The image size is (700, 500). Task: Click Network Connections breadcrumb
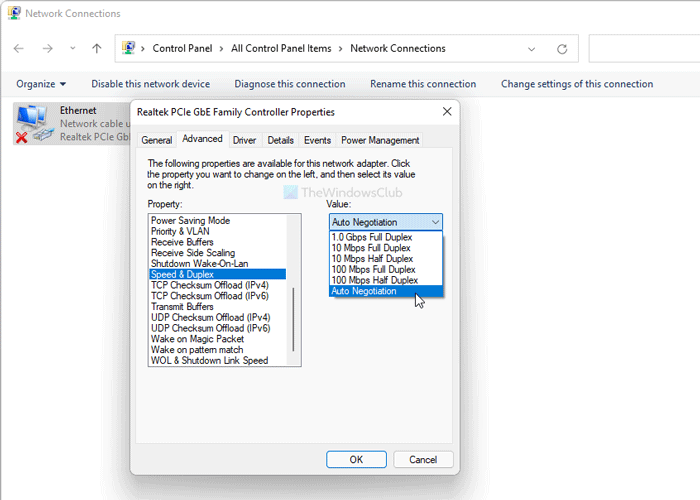(x=398, y=48)
